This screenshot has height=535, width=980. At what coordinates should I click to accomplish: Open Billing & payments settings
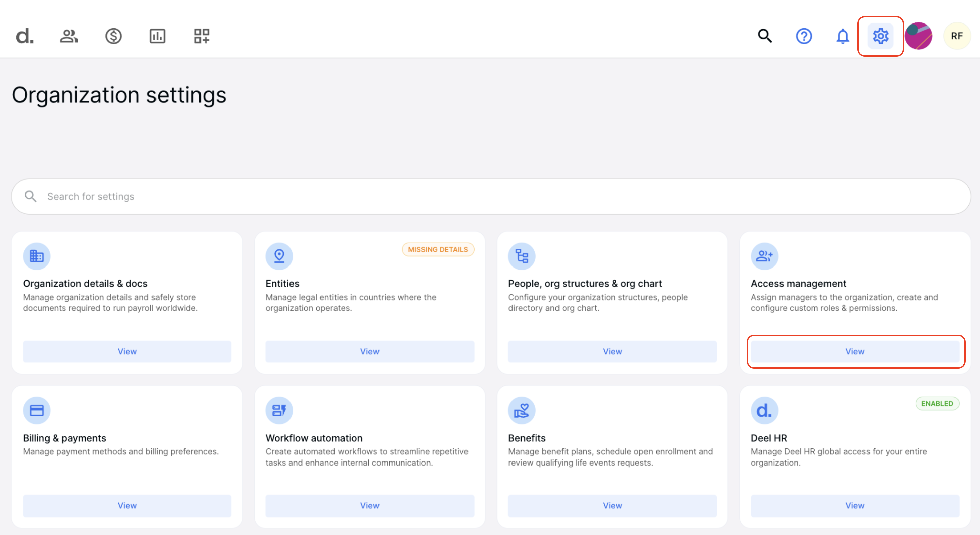(127, 506)
